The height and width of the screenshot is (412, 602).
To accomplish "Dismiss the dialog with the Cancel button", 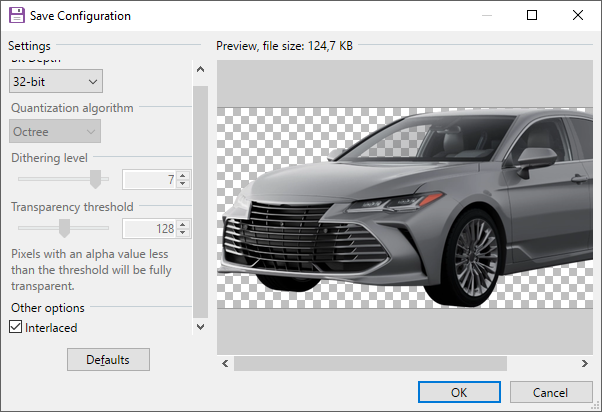I will [x=551, y=392].
